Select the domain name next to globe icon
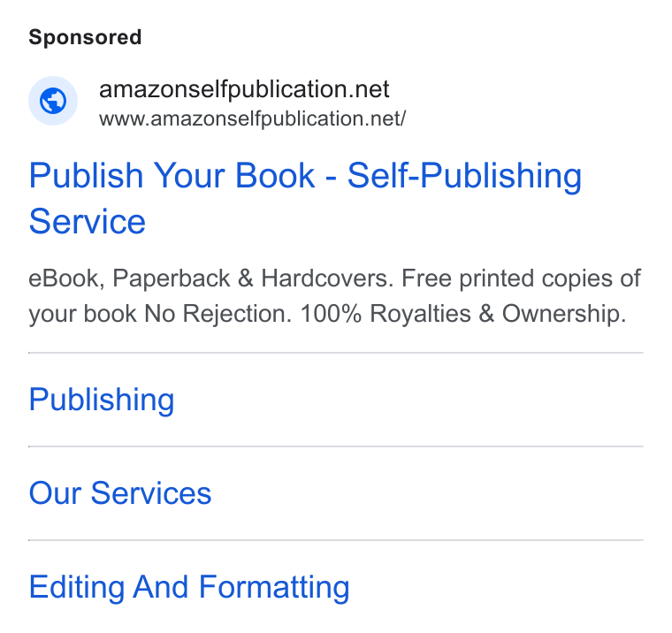The image size is (672, 633). tap(244, 89)
